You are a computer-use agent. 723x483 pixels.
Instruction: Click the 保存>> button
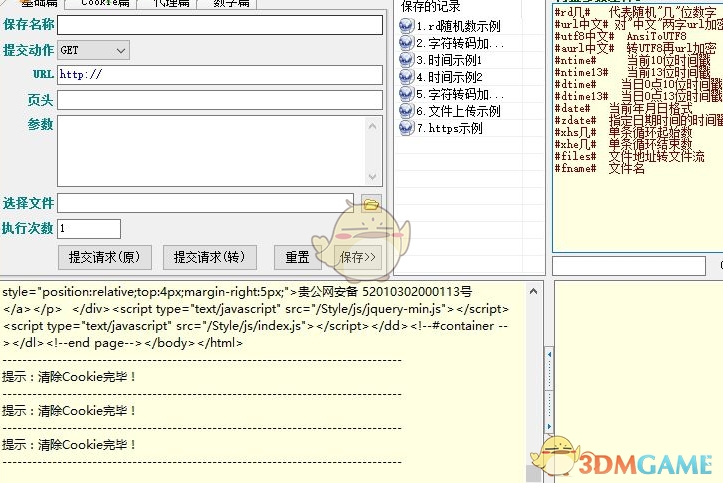pyautogui.click(x=358, y=257)
